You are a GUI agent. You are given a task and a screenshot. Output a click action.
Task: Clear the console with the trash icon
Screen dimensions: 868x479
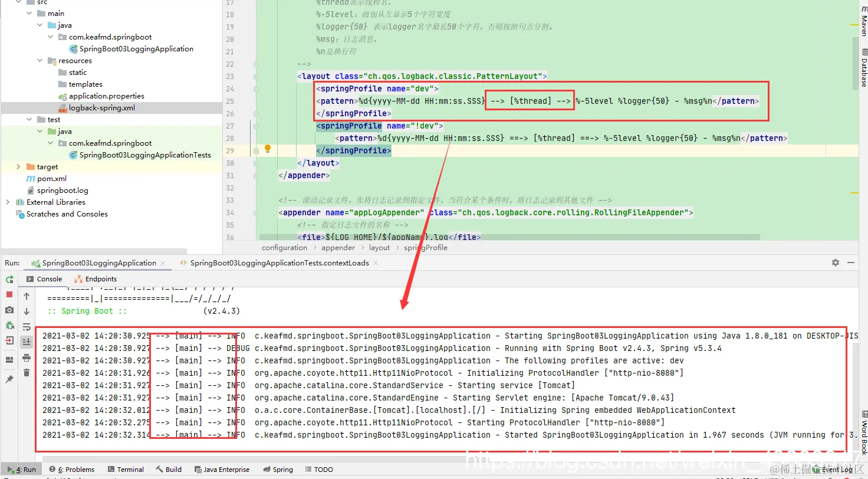(27, 373)
